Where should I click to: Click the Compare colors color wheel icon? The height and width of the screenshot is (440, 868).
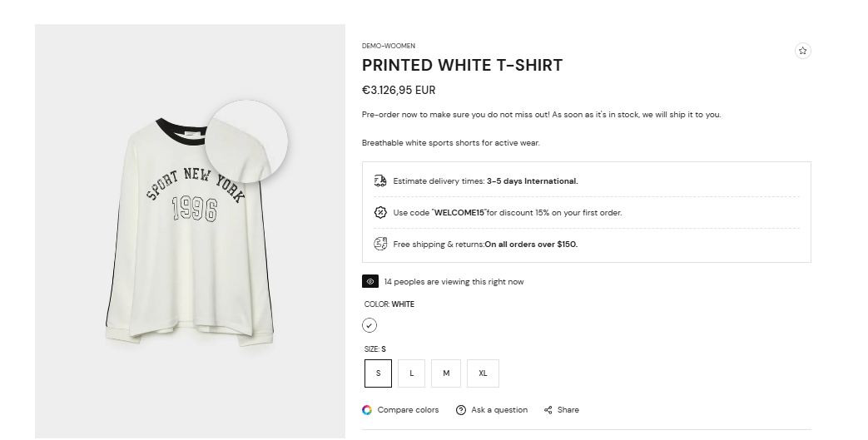coord(367,410)
